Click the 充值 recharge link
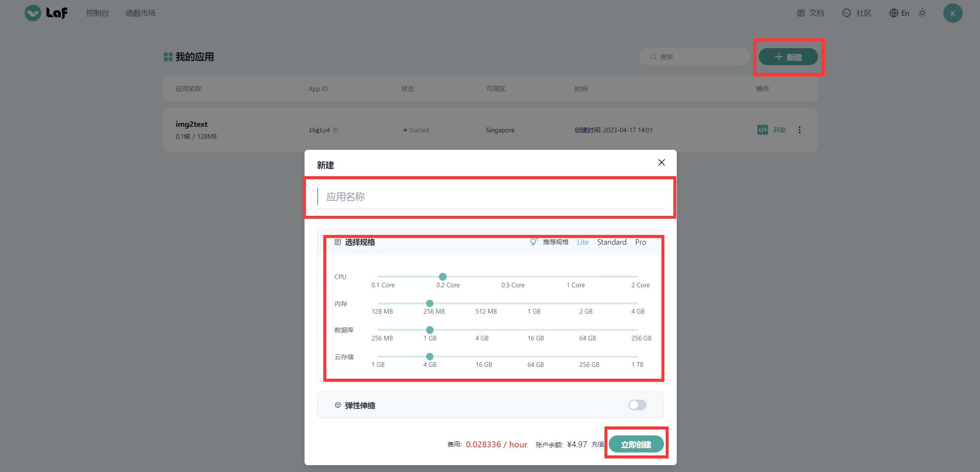 [x=597, y=444]
